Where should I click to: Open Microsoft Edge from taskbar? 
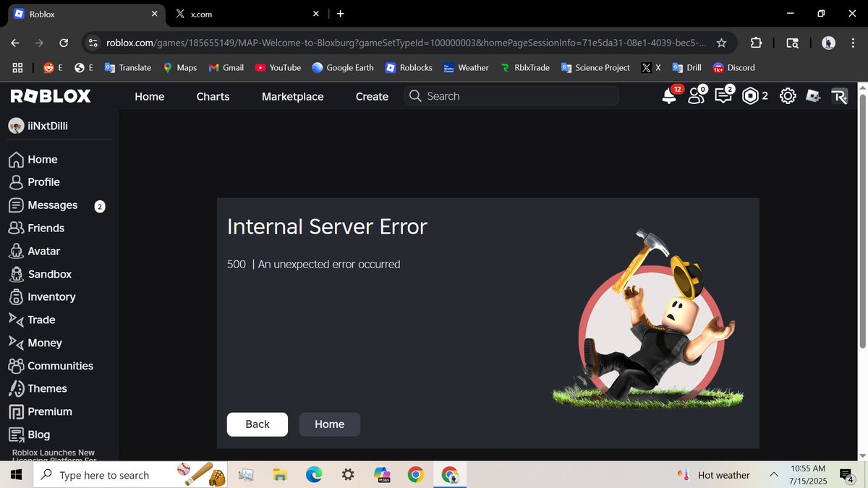pos(313,475)
